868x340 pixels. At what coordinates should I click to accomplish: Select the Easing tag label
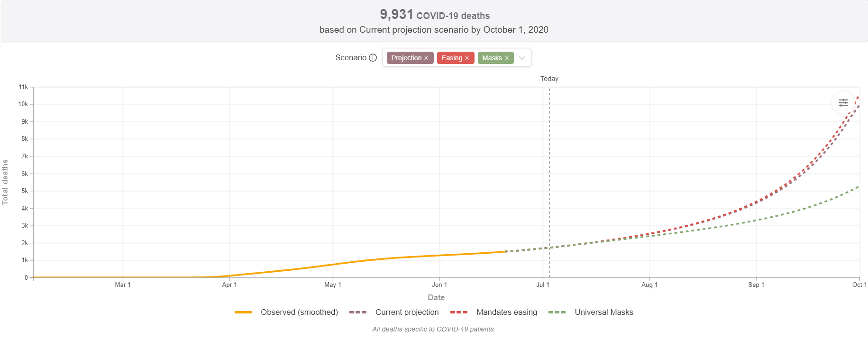click(x=451, y=58)
